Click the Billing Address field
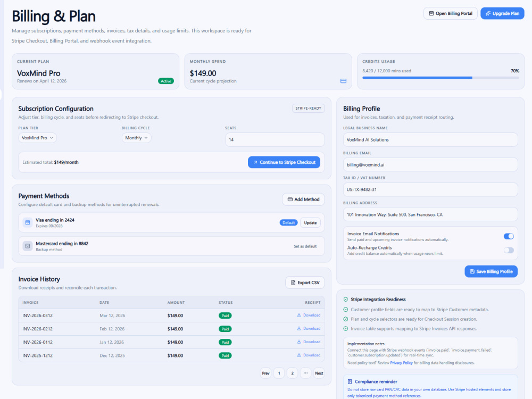 tap(430, 214)
